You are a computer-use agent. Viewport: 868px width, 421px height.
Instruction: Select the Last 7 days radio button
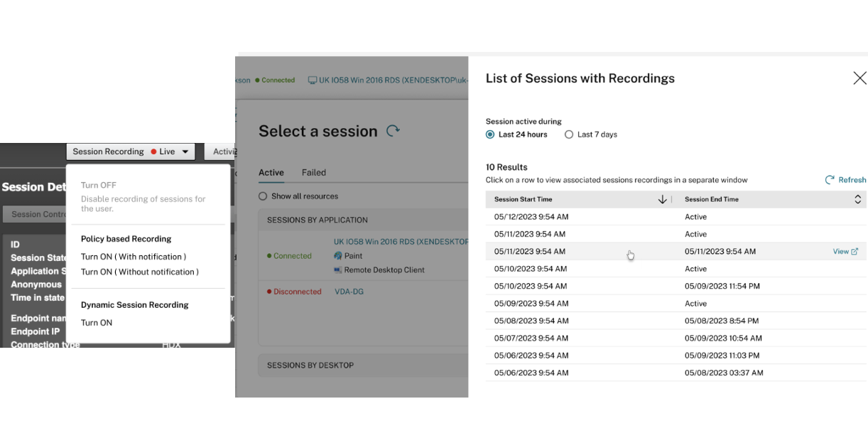pyautogui.click(x=568, y=134)
